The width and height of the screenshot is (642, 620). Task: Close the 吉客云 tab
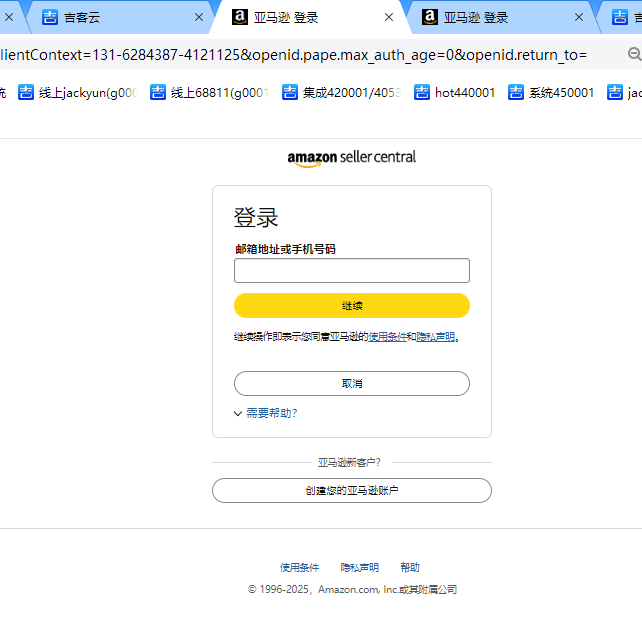tap(198, 17)
